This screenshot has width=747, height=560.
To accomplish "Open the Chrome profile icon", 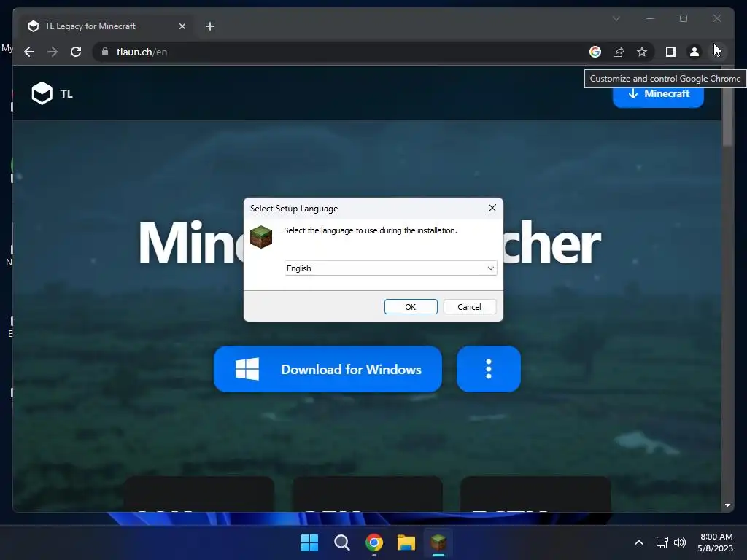I will (x=694, y=52).
